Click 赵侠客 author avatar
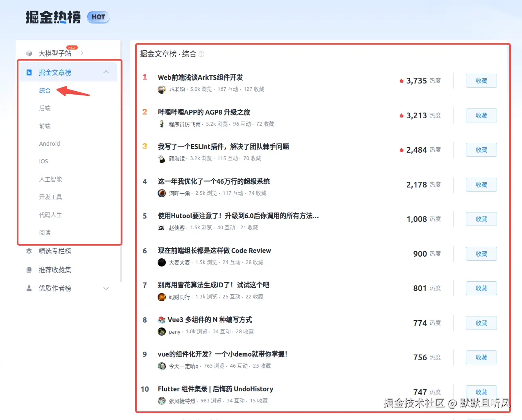Viewport: 522px width, 420px height. (162, 228)
